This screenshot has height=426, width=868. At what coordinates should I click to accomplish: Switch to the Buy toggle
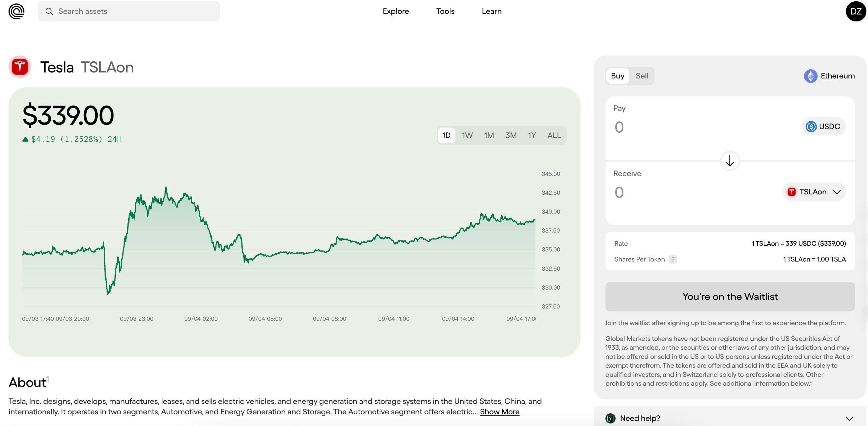tap(617, 76)
